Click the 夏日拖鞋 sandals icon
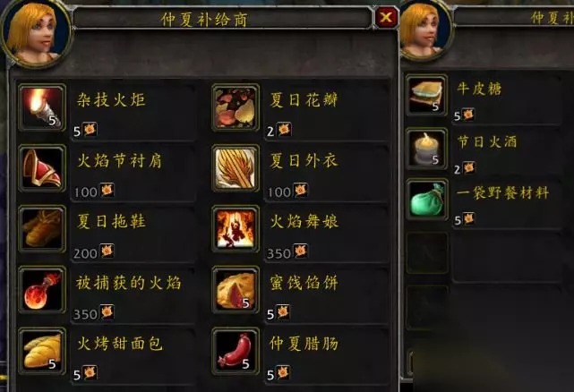This screenshot has height=392, width=574. tap(42, 229)
